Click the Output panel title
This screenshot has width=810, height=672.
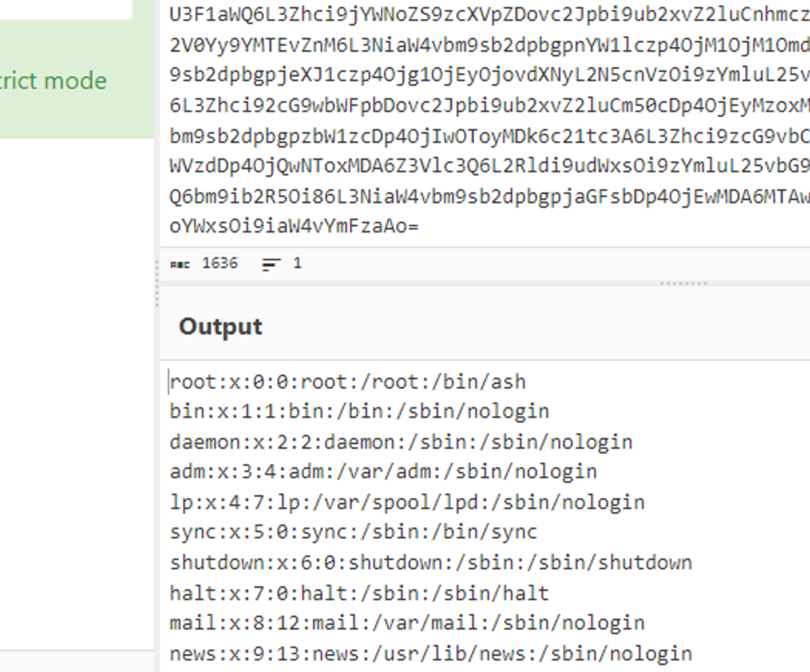tap(220, 326)
